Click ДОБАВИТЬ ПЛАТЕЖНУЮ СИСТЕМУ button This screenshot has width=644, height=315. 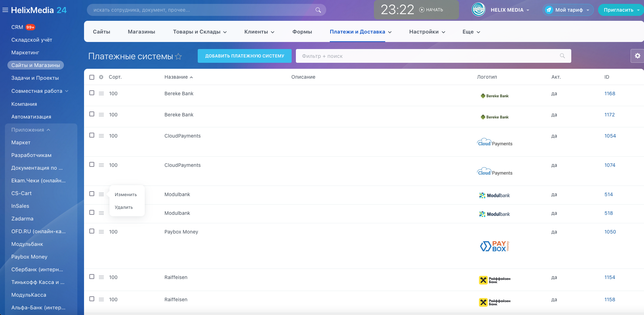[x=245, y=56]
